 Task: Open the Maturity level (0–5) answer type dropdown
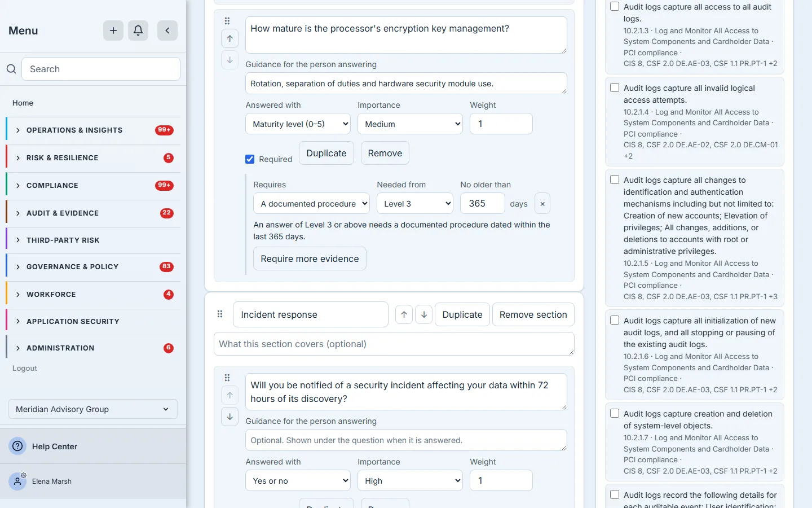pos(298,124)
